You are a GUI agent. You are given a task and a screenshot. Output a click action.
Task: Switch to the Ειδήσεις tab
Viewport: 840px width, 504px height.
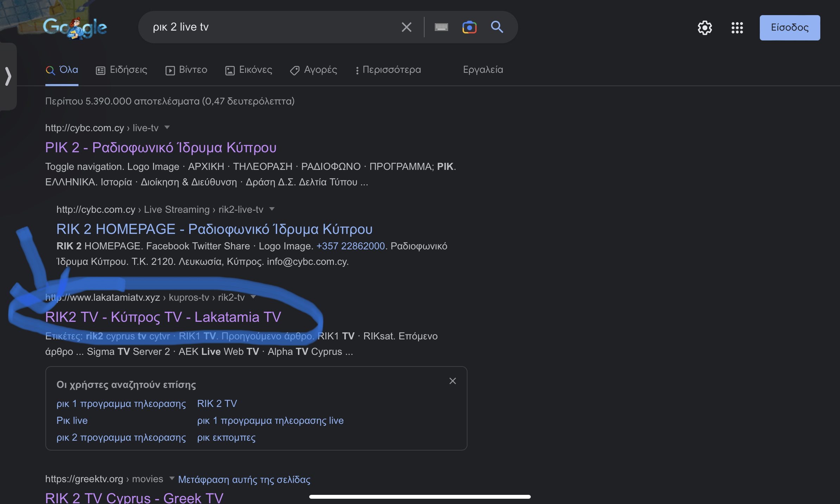pos(122,70)
